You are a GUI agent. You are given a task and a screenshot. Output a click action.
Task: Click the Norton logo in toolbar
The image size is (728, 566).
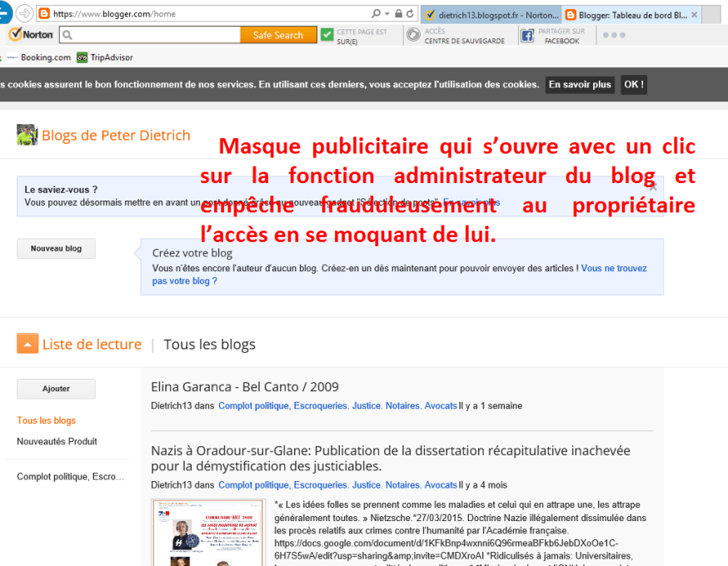(31, 35)
